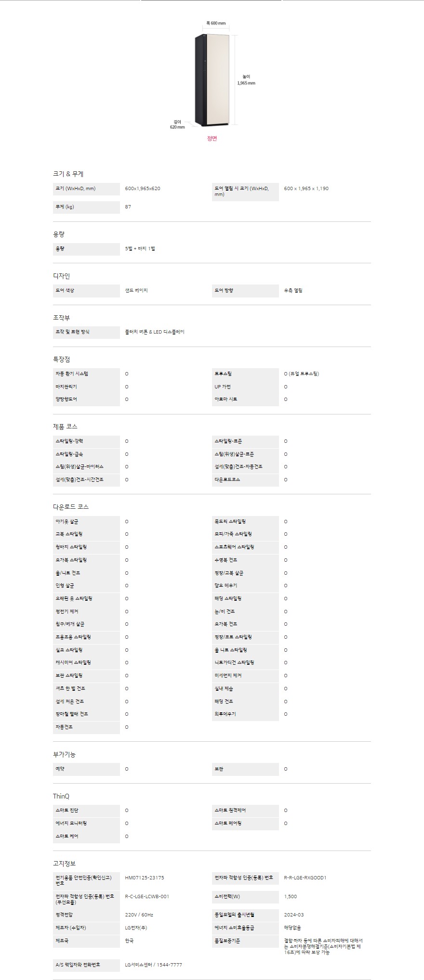Click the 폭 600 mm width dimension label

[x=216, y=23]
